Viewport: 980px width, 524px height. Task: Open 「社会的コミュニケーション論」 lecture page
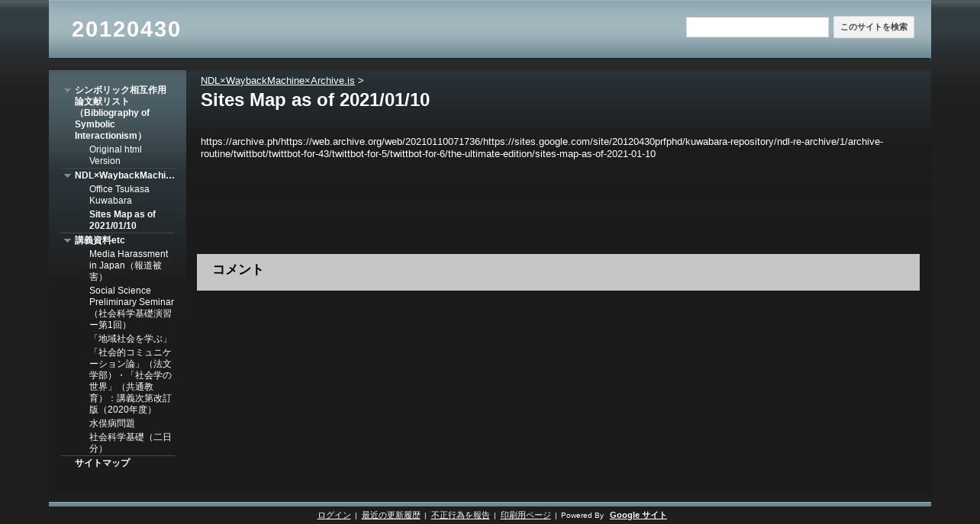[x=131, y=381]
